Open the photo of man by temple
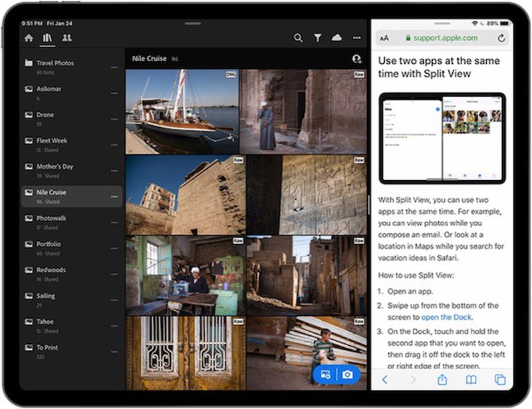This screenshot has width=532, height=409. tap(303, 112)
